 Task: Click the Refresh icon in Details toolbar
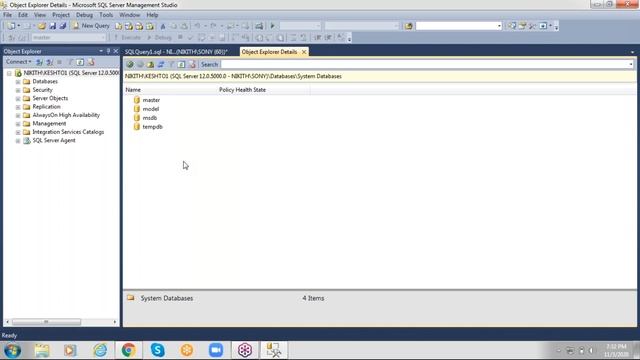pos(182,64)
